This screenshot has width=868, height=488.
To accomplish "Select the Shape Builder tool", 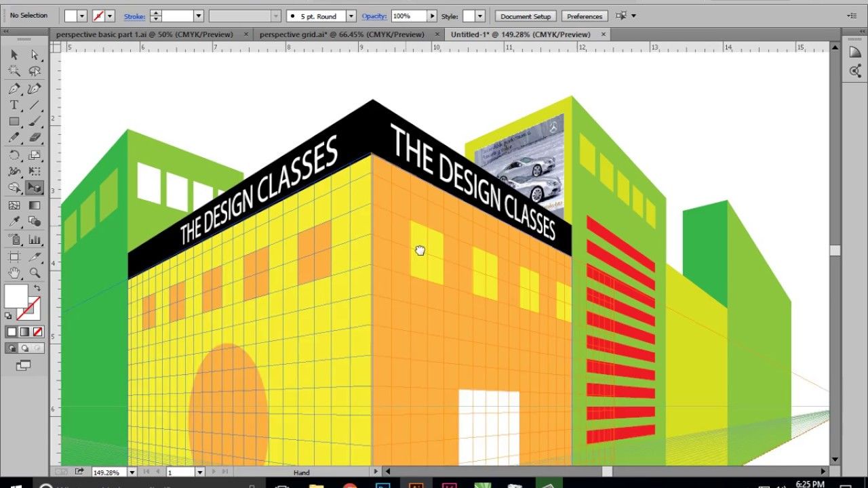I will coord(14,188).
